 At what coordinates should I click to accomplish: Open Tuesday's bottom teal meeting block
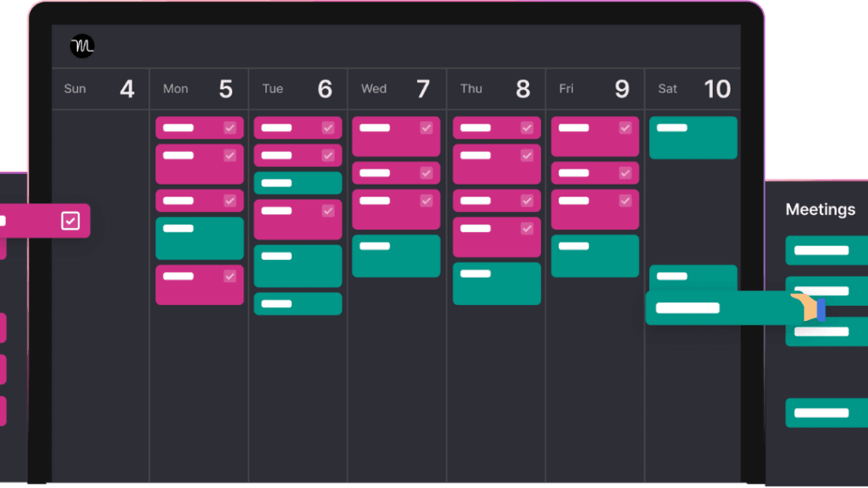[298, 303]
